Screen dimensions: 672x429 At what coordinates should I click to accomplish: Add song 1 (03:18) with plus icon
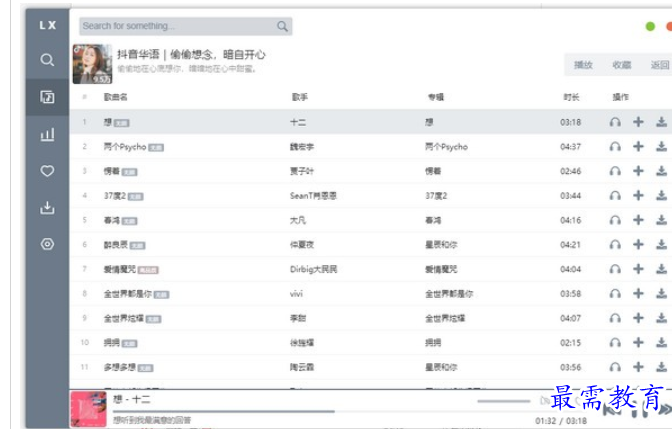pos(638,122)
